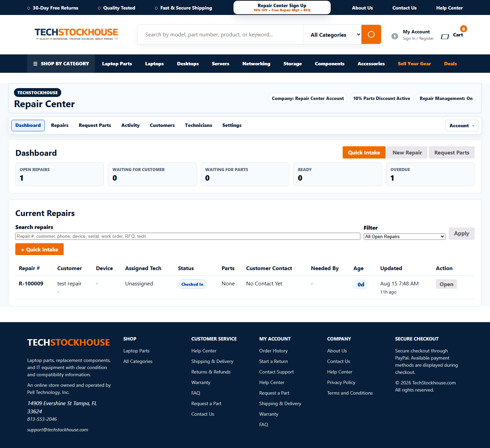Open repair R-100009 via Open button
Image resolution: width=490 pixels, height=448 pixels.
click(x=446, y=284)
